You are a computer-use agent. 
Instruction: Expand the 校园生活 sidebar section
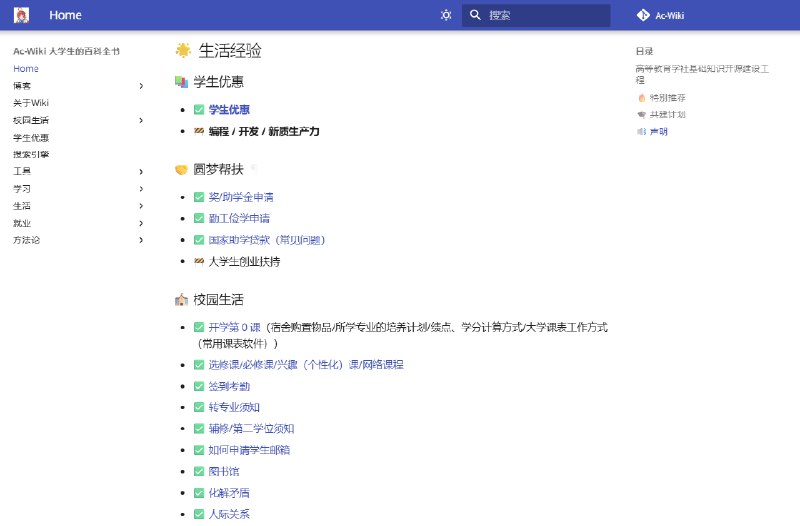[x=141, y=120]
